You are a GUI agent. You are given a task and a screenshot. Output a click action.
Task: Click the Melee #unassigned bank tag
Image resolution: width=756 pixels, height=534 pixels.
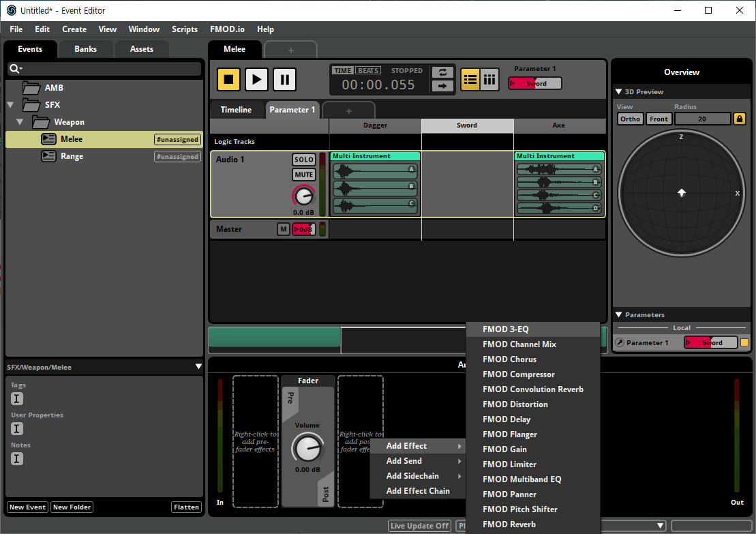177,139
